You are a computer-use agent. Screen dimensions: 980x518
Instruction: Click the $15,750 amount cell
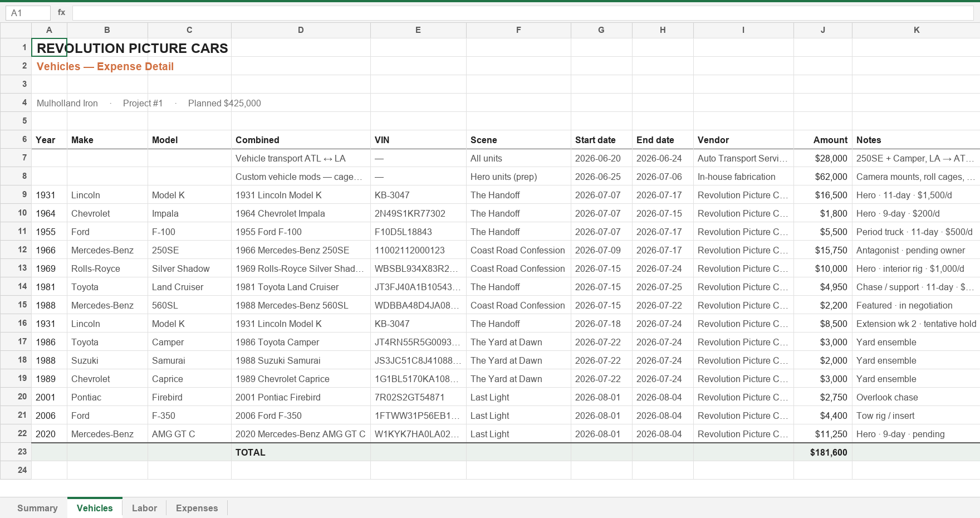pos(823,250)
